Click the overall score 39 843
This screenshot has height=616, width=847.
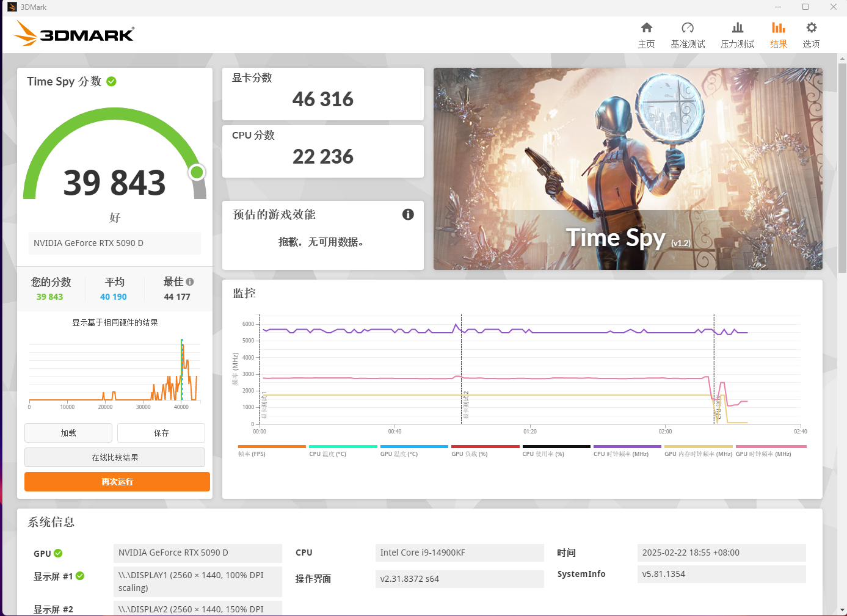(115, 183)
